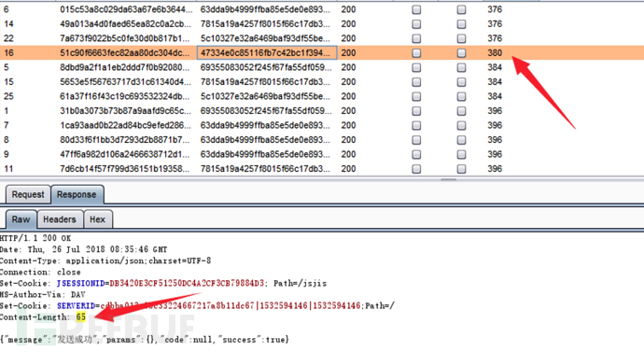Select payload 5653e5f56763717d31c61340d4...
644x352 pixels.
[125, 82]
